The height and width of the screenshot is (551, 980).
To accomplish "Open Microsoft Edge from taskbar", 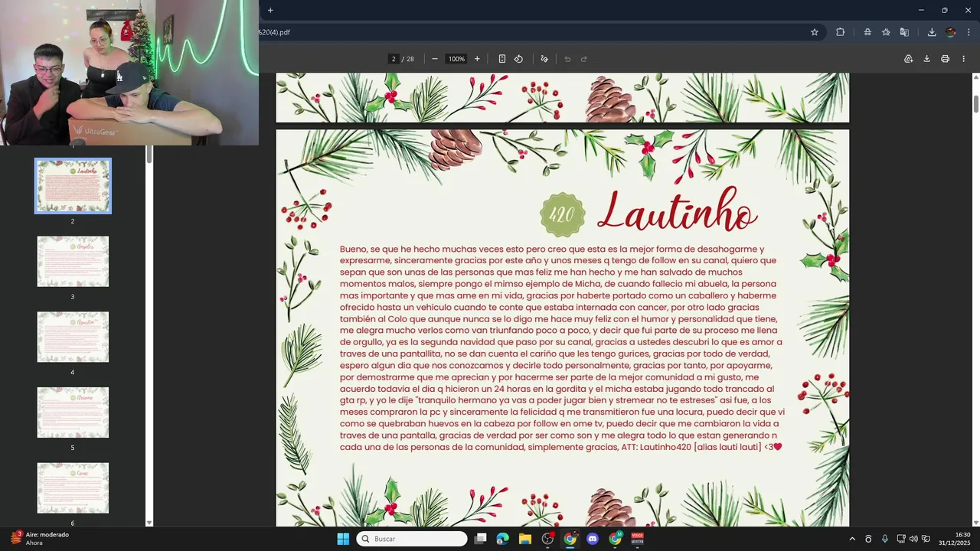I will (502, 539).
